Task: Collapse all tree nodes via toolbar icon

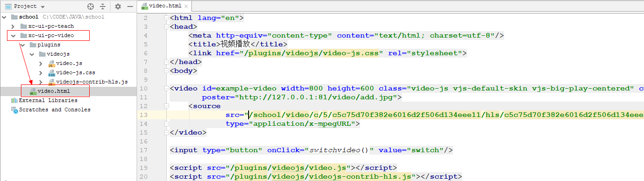Action: (x=103, y=6)
